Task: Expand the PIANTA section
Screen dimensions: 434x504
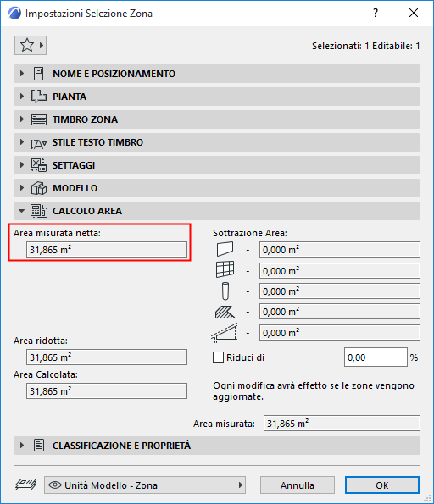Action: pyautogui.click(x=217, y=97)
